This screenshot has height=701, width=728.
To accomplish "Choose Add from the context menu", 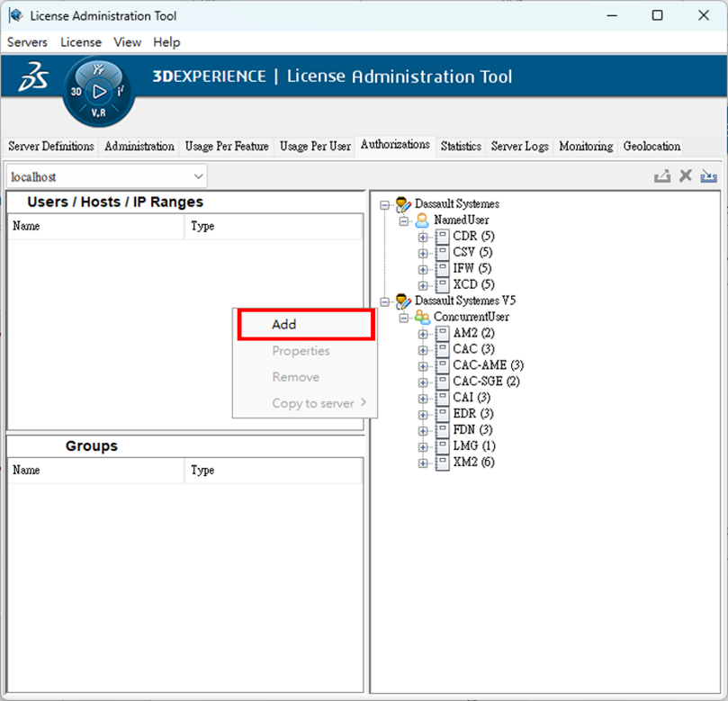I will pyautogui.click(x=305, y=324).
